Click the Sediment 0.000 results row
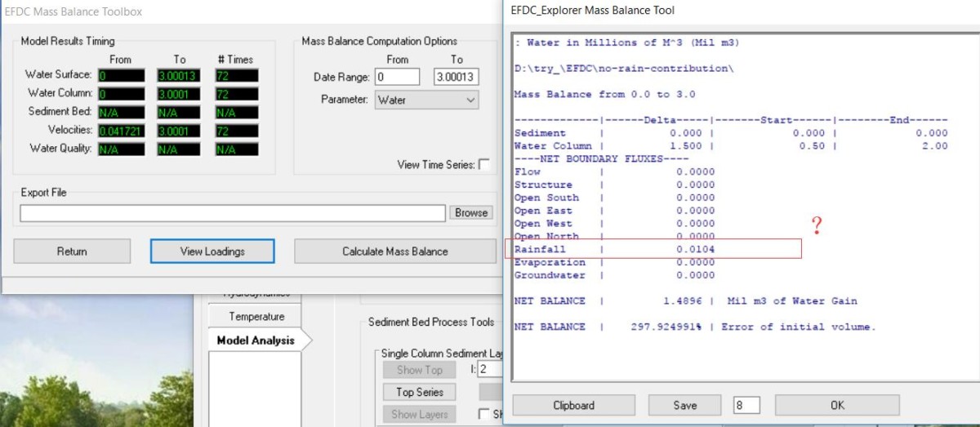The height and width of the screenshot is (427, 980). (x=731, y=133)
